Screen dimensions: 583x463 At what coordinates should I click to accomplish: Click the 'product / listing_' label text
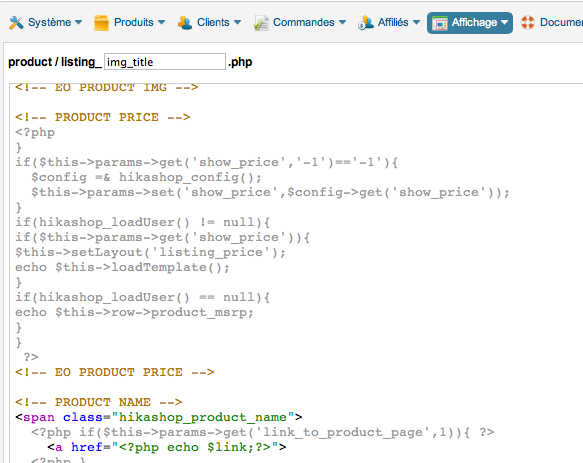point(55,62)
